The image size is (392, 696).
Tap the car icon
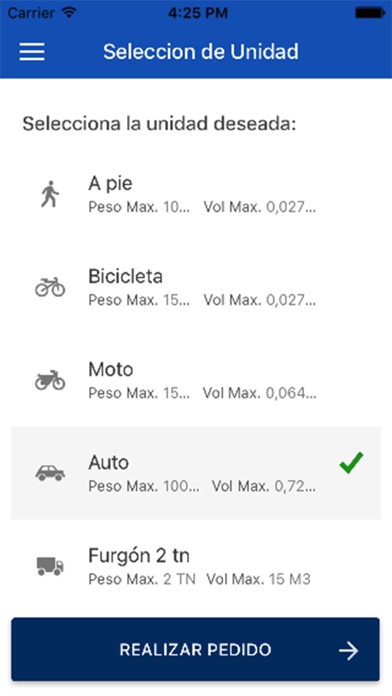pos(50,473)
